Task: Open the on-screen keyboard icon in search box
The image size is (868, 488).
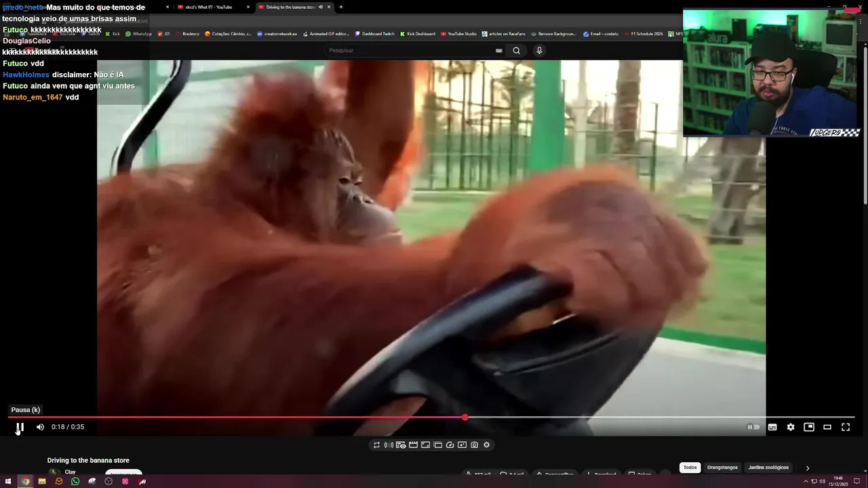Action: click(x=499, y=50)
